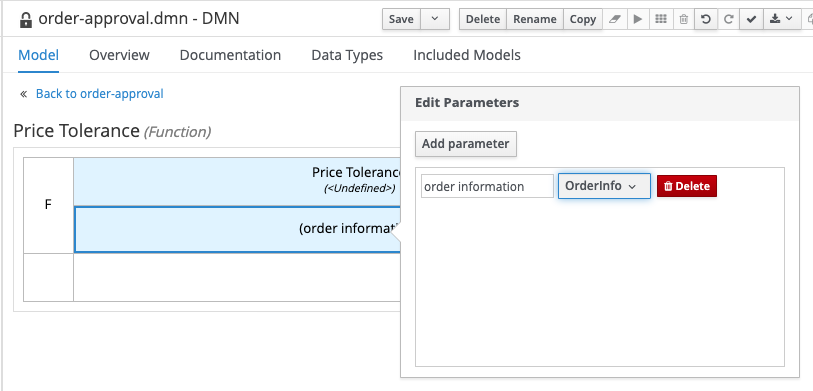Click the lock icon beside order-approval.dmn
The width and height of the screenshot is (813, 391).
(x=25, y=20)
